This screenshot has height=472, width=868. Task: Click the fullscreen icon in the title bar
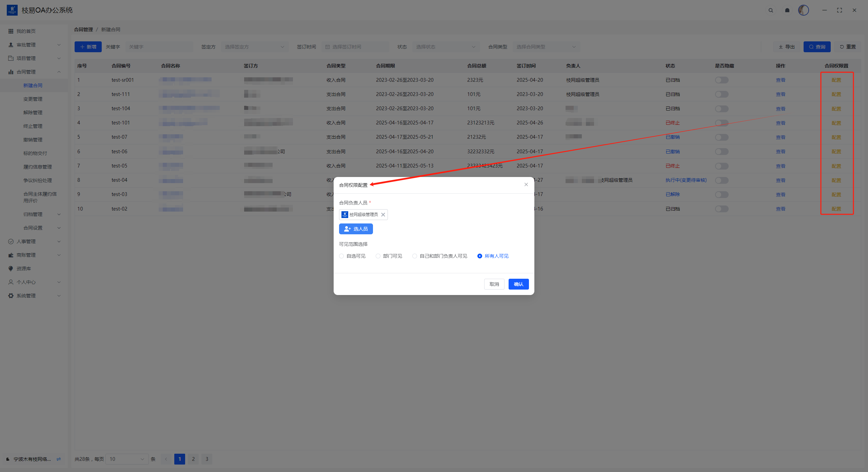[x=840, y=11]
